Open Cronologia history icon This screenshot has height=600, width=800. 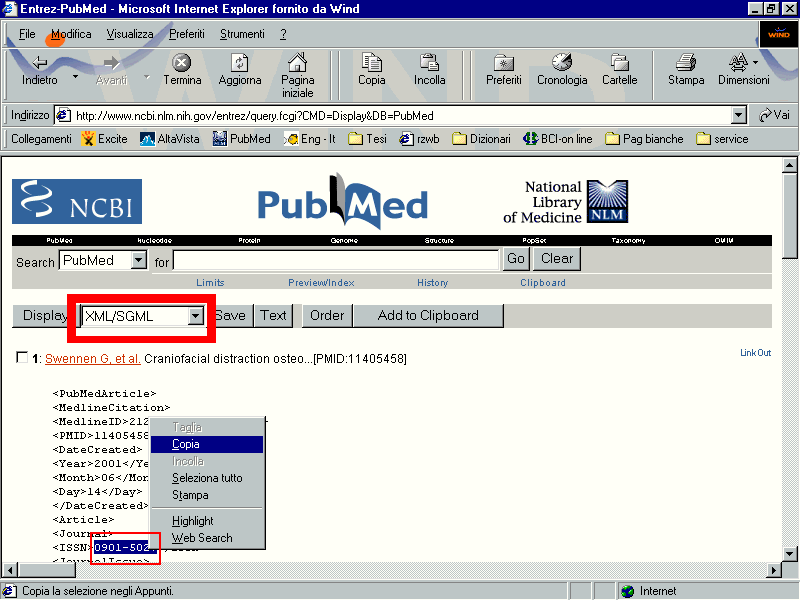click(562, 63)
